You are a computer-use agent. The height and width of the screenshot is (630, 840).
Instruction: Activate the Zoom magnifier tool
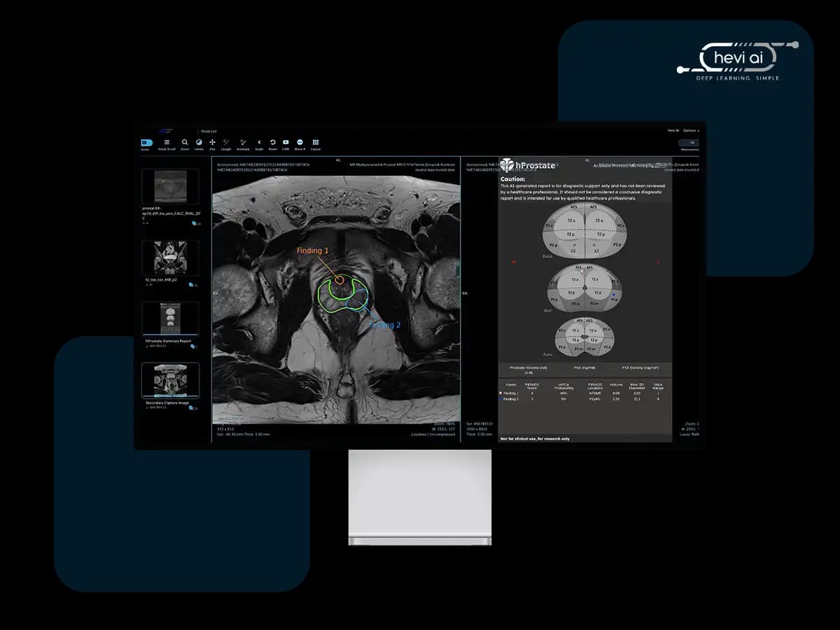point(185,144)
